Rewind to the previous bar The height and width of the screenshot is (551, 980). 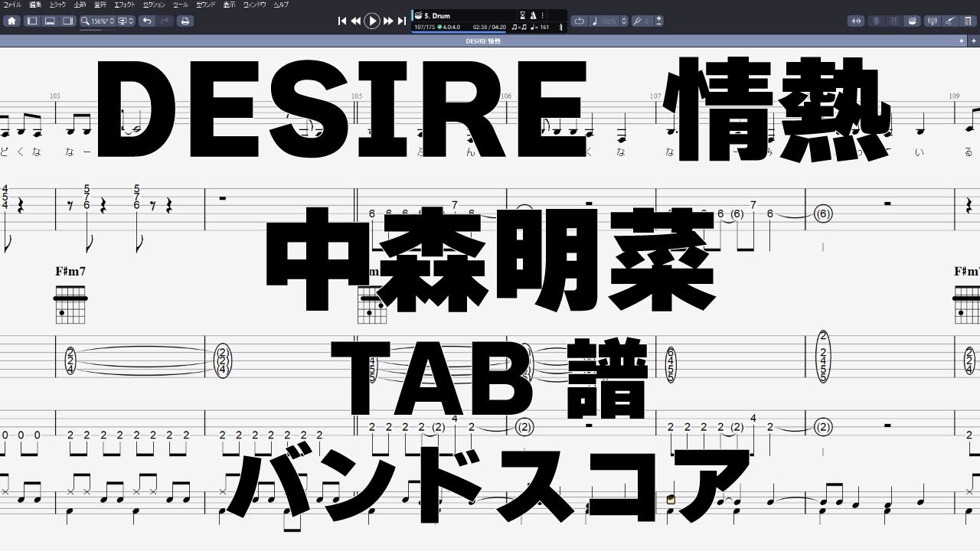[356, 21]
